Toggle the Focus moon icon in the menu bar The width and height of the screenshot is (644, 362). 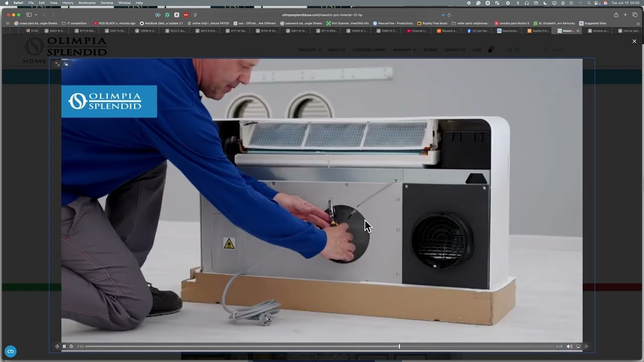pos(545,3)
